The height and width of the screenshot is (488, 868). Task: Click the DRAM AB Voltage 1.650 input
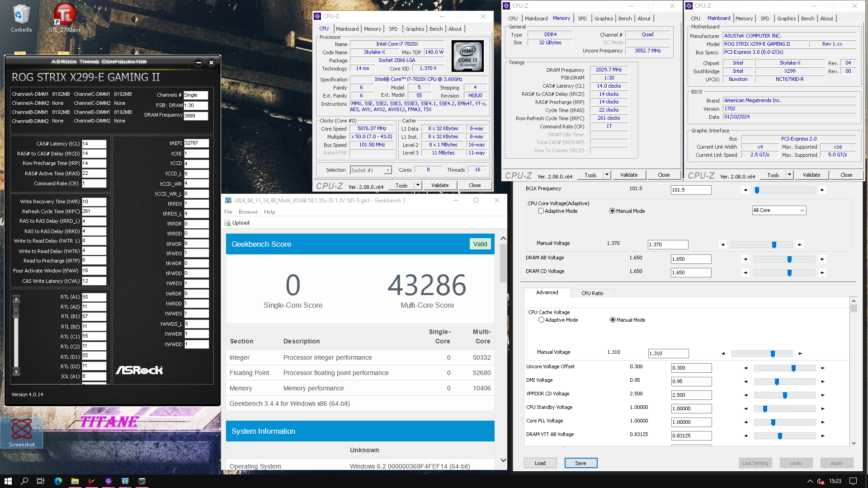pyautogui.click(x=691, y=259)
